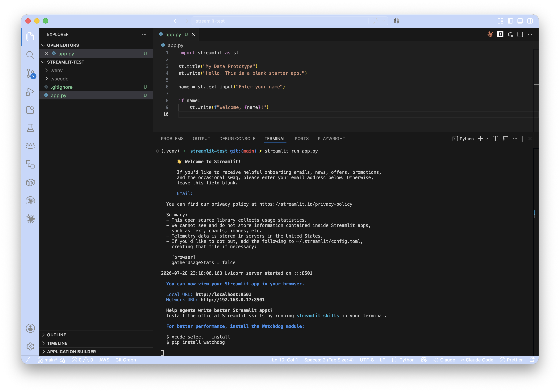
Task: Open the Search view icon
Action: 30,55
